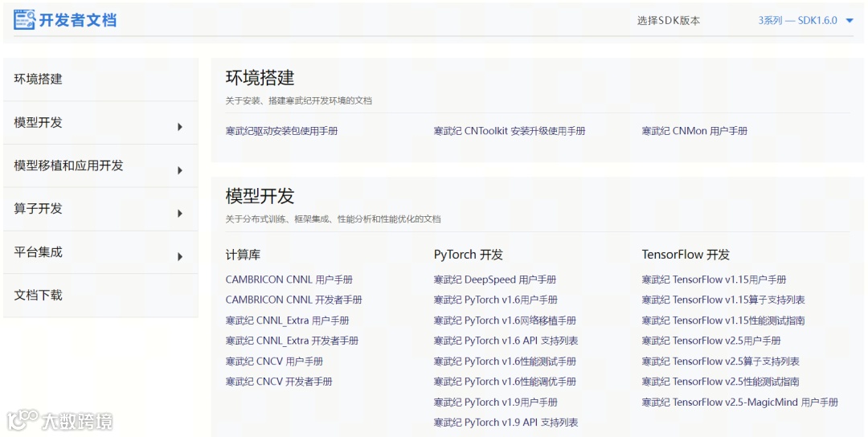Open 寒武纪 TensorFlow v1.15用户手册
This screenshot has height=437, width=868.
pyautogui.click(x=714, y=280)
